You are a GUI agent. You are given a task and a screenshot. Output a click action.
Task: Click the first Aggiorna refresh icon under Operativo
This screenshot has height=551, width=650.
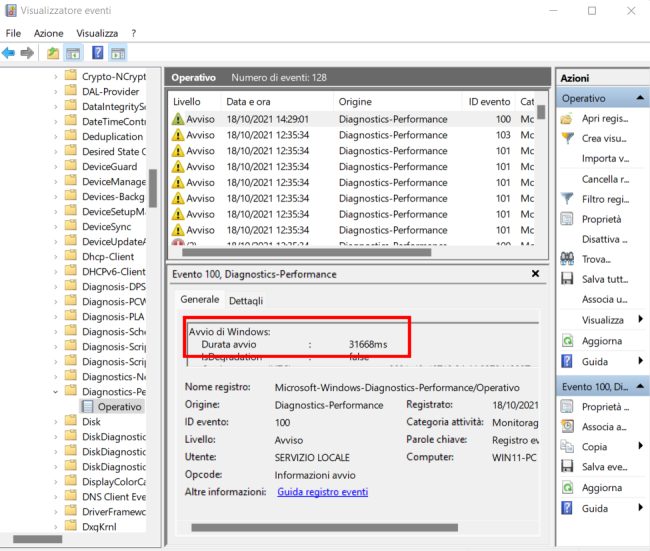[567, 341]
